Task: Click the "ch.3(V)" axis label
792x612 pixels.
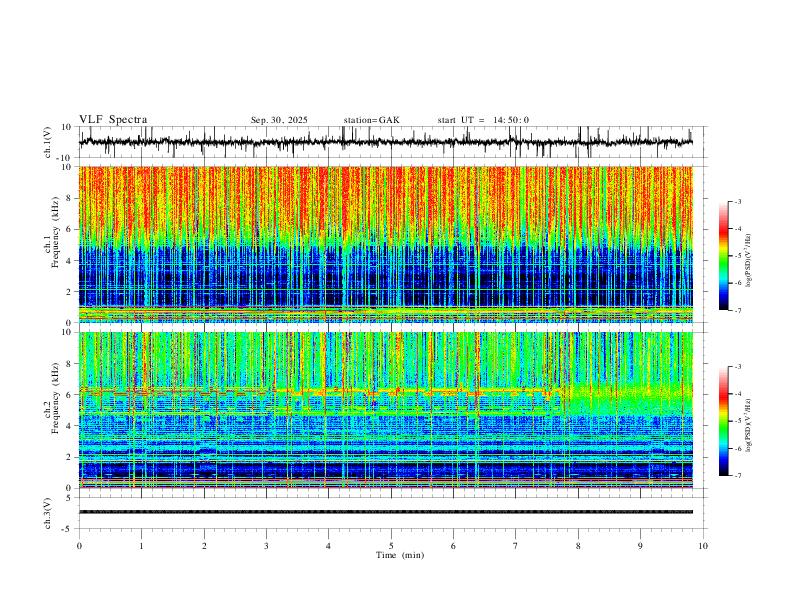Action: point(48,513)
